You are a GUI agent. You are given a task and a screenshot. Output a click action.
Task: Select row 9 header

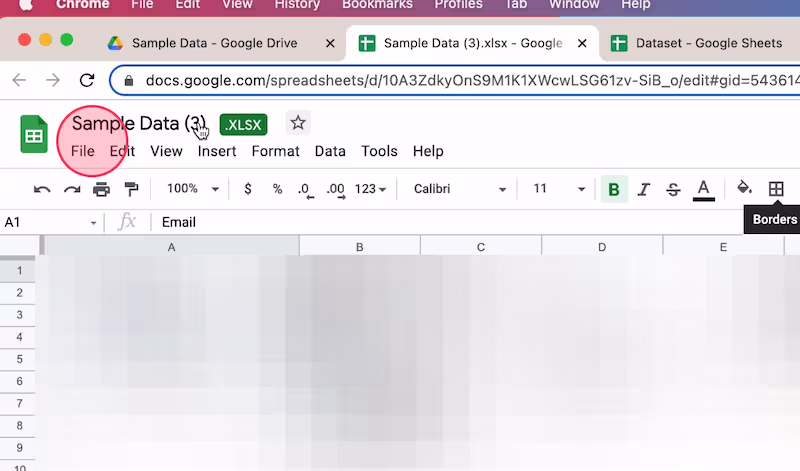point(19,448)
